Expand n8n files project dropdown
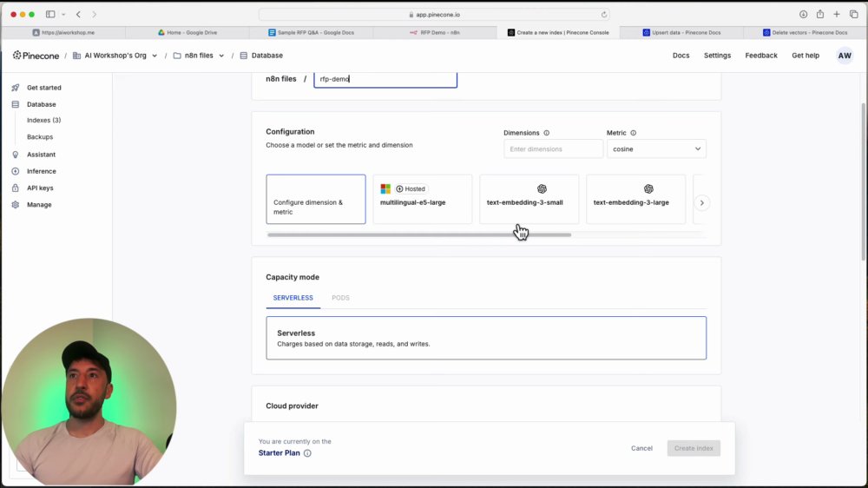 click(x=221, y=56)
